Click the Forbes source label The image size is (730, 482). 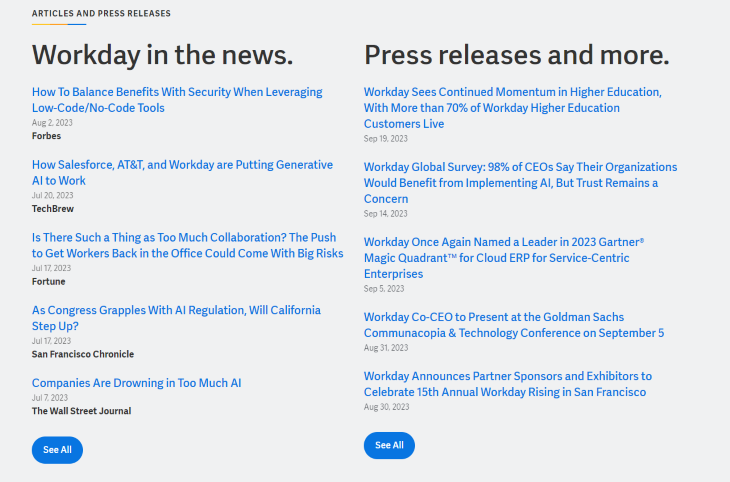[46, 135]
